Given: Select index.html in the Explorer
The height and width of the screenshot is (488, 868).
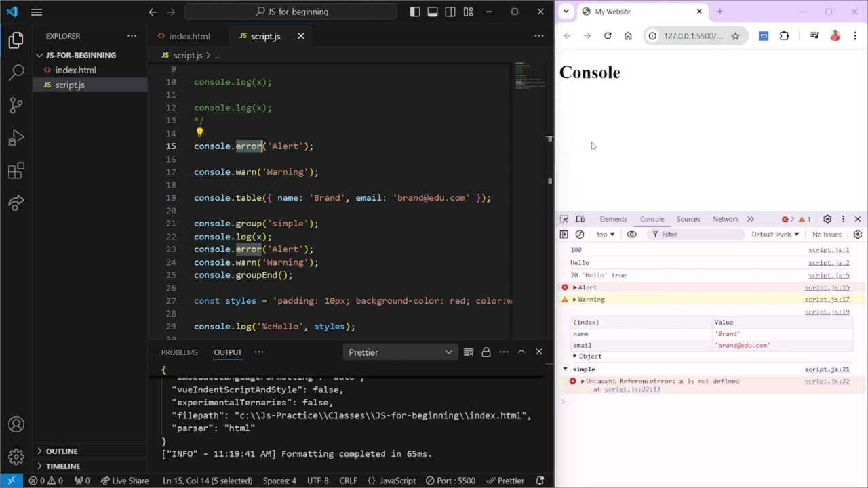Looking at the screenshot, I should (x=75, y=70).
